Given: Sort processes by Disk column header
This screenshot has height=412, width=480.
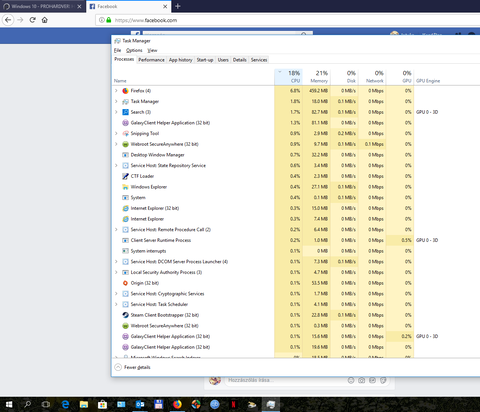Looking at the screenshot, I should pyautogui.click(x=344, y=77).
